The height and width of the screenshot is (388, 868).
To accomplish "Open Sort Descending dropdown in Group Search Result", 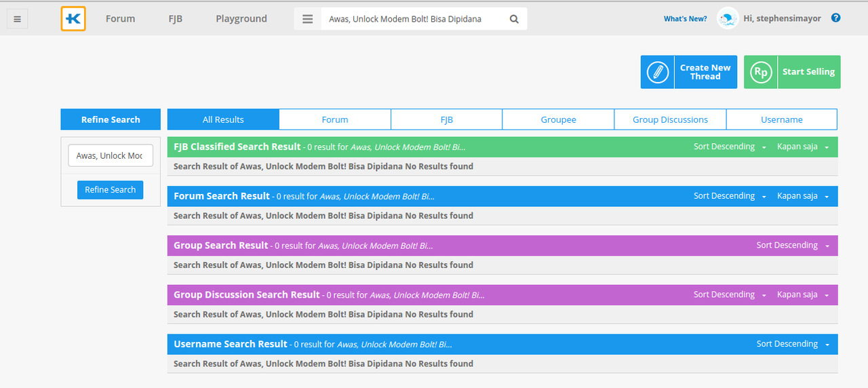I will tap(793, 246).
